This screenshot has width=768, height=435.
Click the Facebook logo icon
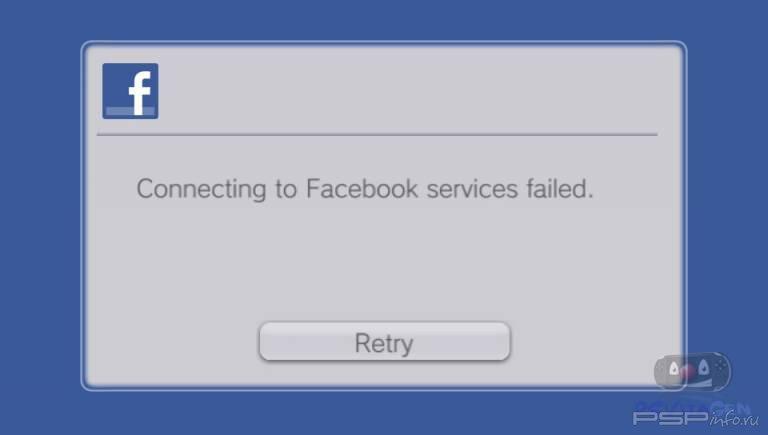click(130, 91)
